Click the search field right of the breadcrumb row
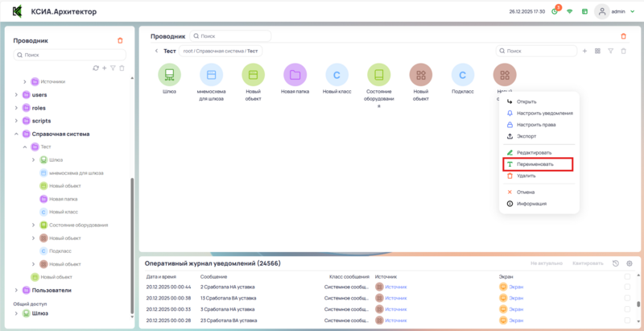644x331 pixels. coord(537,51)
